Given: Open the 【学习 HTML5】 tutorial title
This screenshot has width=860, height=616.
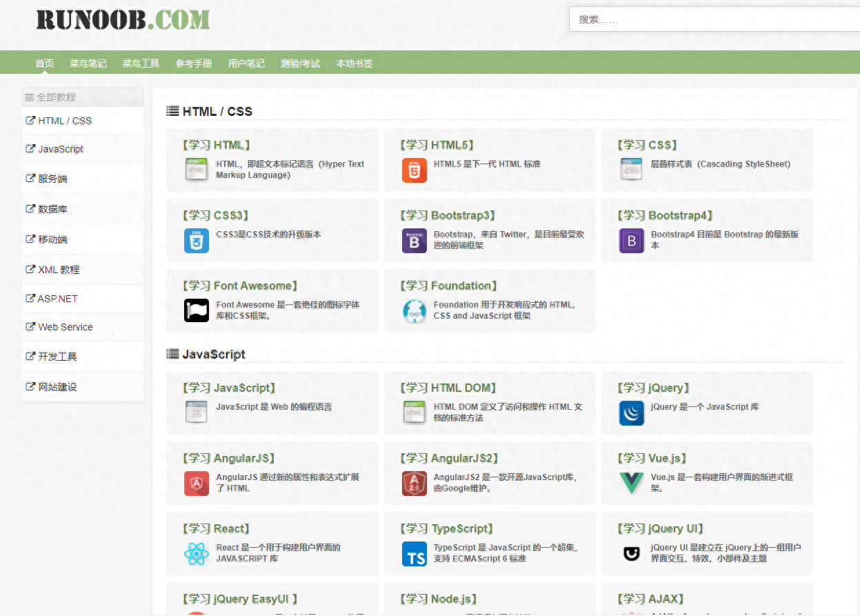Looking at the screenshot, I should click(x=437, y=145).
